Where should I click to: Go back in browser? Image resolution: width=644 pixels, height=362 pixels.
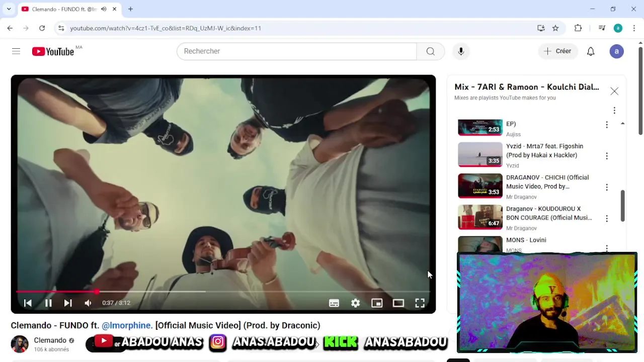coord(10,28)
